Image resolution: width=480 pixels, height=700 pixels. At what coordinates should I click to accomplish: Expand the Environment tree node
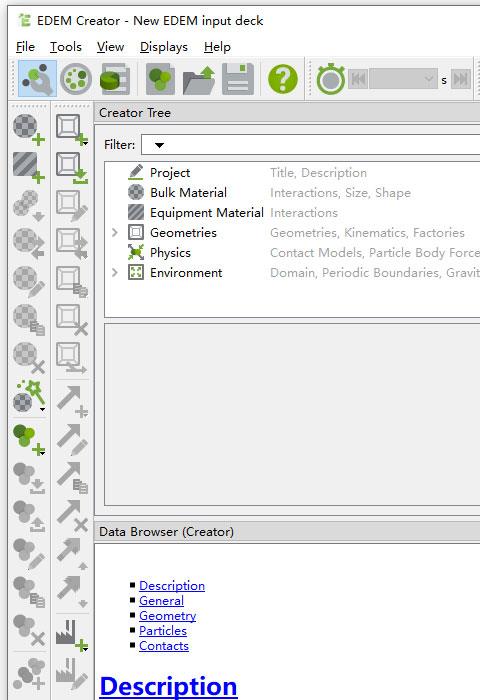[x=115, y=272]
